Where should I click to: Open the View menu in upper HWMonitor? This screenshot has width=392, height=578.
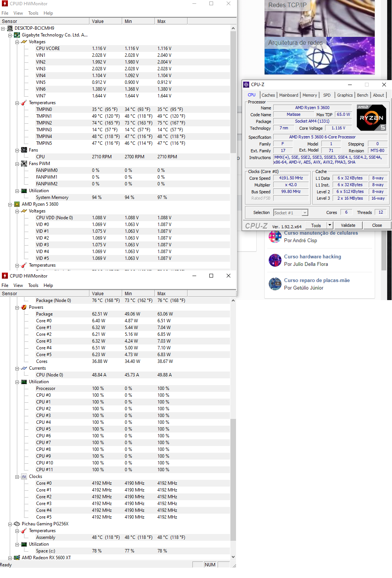pos(18,13)
